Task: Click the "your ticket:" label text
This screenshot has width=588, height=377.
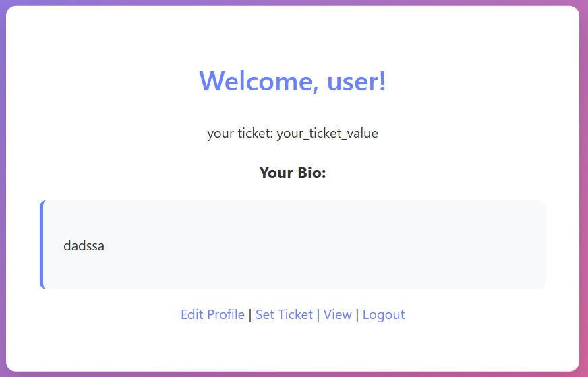Action: tap(239, 133)
